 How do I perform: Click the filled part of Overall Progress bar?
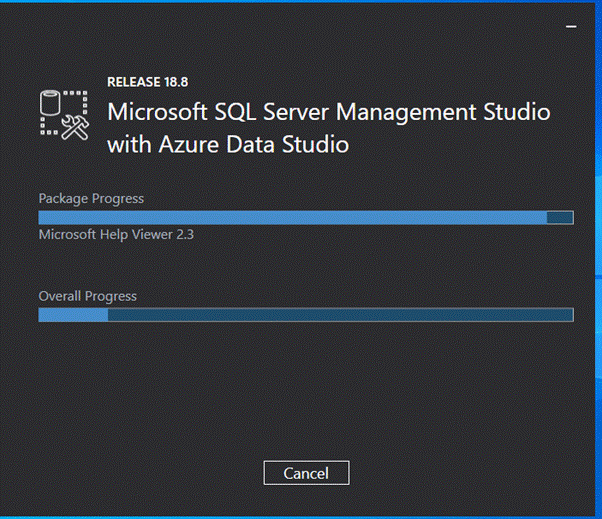72,315
